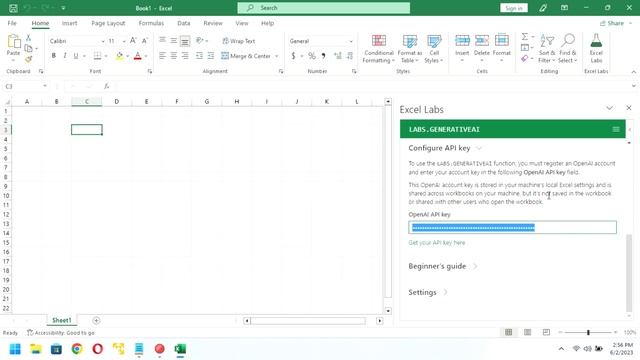
Task: Toggle Wrap Text
Action: pyautogui.click(x=239, y=41)
